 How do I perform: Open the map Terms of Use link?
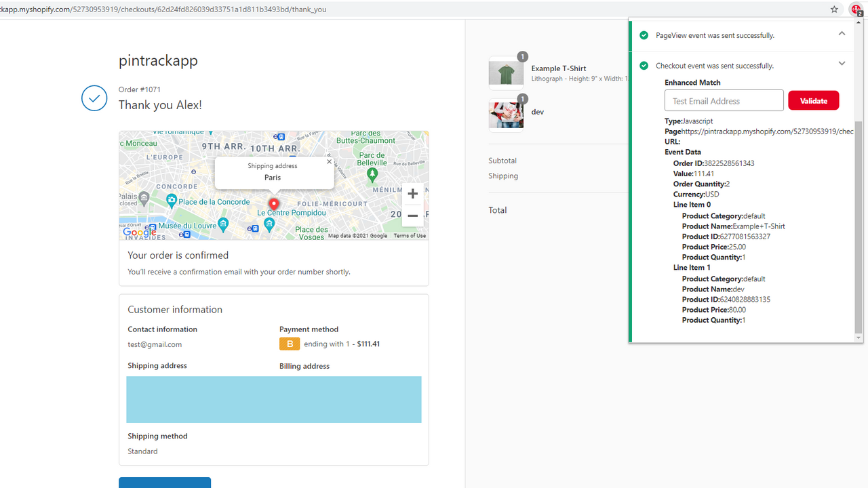(410, 236)
